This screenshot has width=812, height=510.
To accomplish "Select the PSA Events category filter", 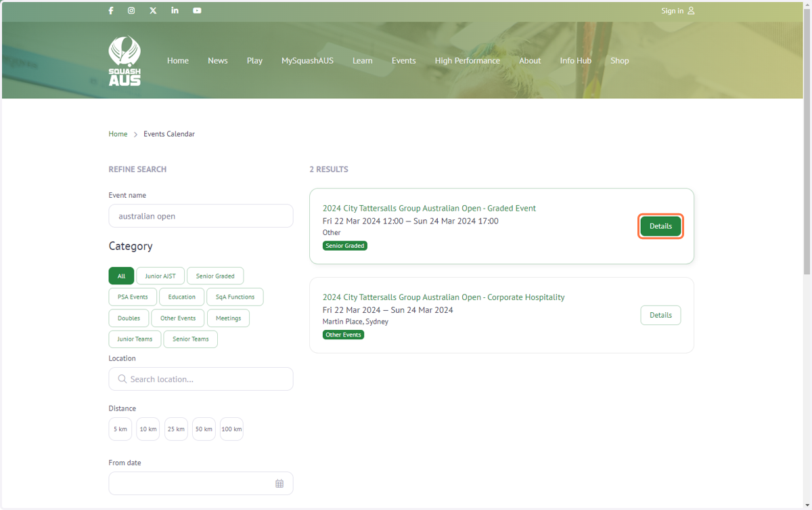I will point(133,297).
